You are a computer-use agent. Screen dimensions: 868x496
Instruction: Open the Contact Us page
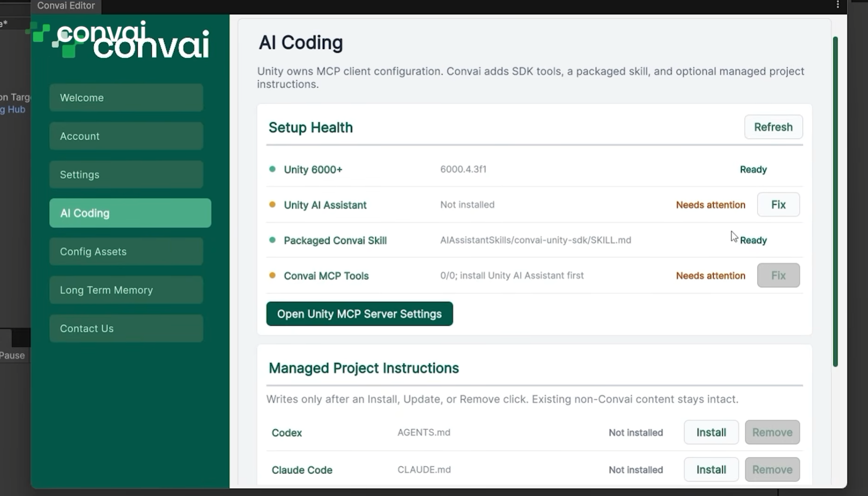126,329
